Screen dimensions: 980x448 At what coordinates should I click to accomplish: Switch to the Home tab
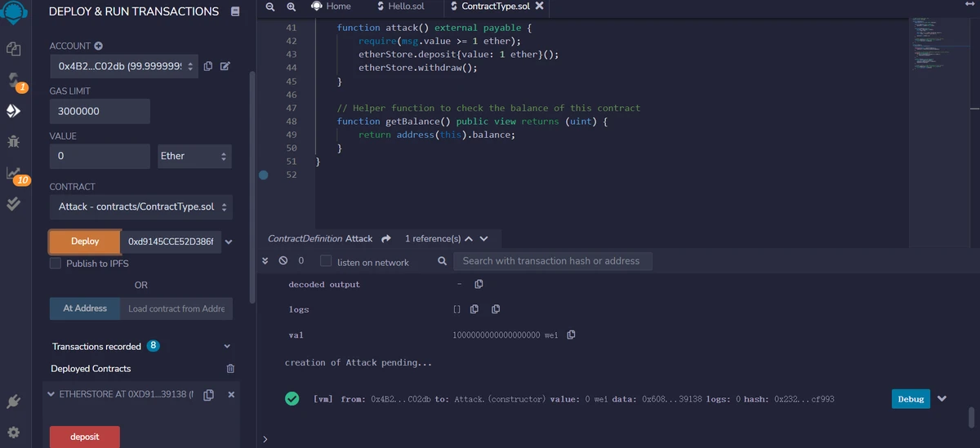tap(331, 7)
